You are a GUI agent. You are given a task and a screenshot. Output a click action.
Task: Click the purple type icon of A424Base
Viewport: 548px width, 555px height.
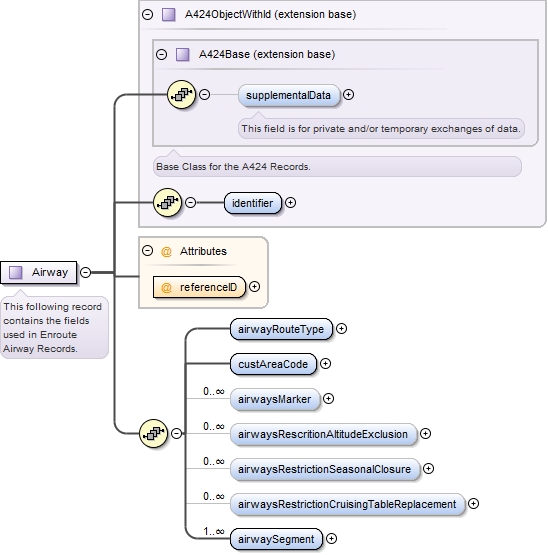point(183,55)
